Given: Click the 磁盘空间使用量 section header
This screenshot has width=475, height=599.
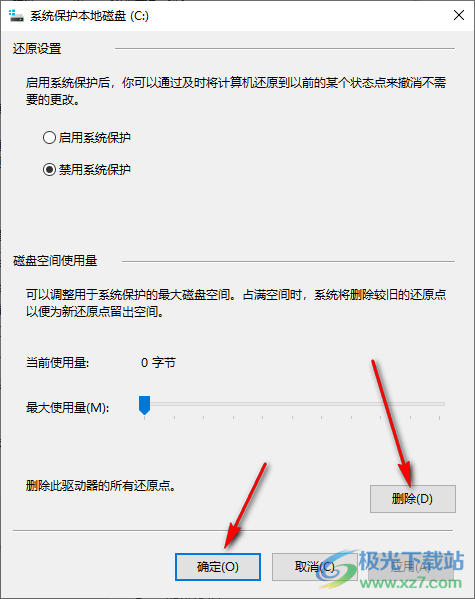Looking at the screenshot, I should 55,261.
